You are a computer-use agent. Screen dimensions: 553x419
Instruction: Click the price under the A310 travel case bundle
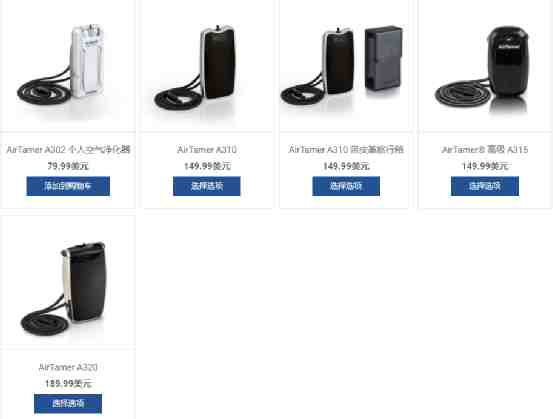click(346, 166)
